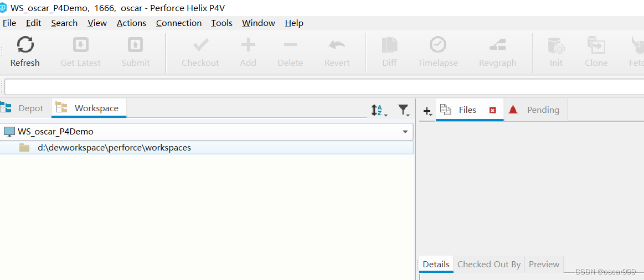Click the Revert arrow toolbar icon
The width and height of the screenshot is (644, 280).
click(337, 45)
